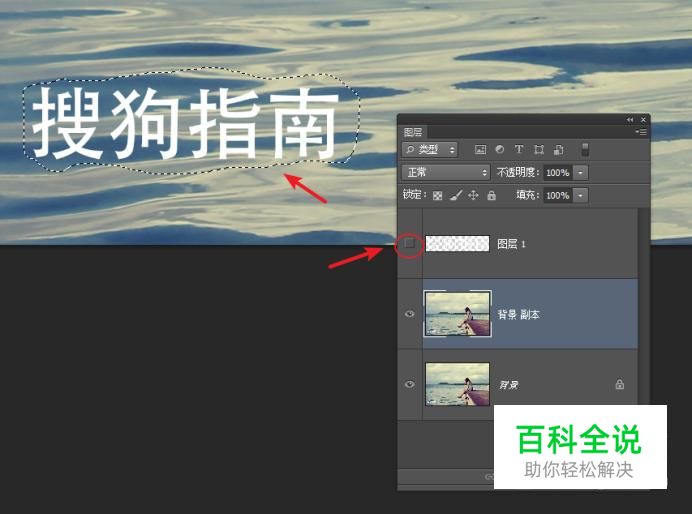
Task: Filter layers by pixel layer icon
Action: pos(480,150)
